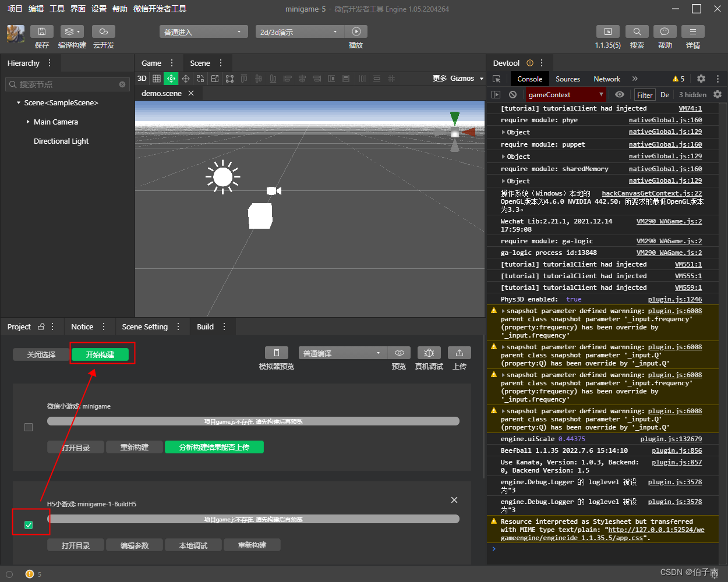The width and height of the screenshot is (728, 582).
Task: Click the 上传 upload icon
Action: click(460, 353)
